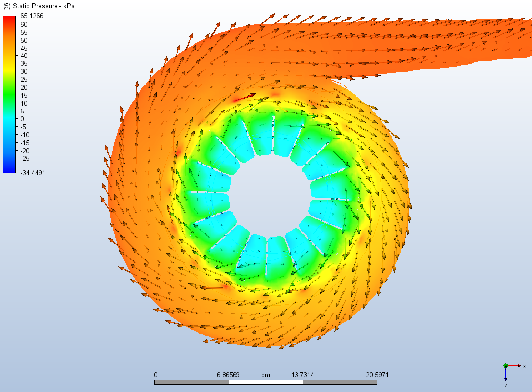Pick the red top of the color bar
This screenshot has height=392, width=532.
tap(9, 20)
